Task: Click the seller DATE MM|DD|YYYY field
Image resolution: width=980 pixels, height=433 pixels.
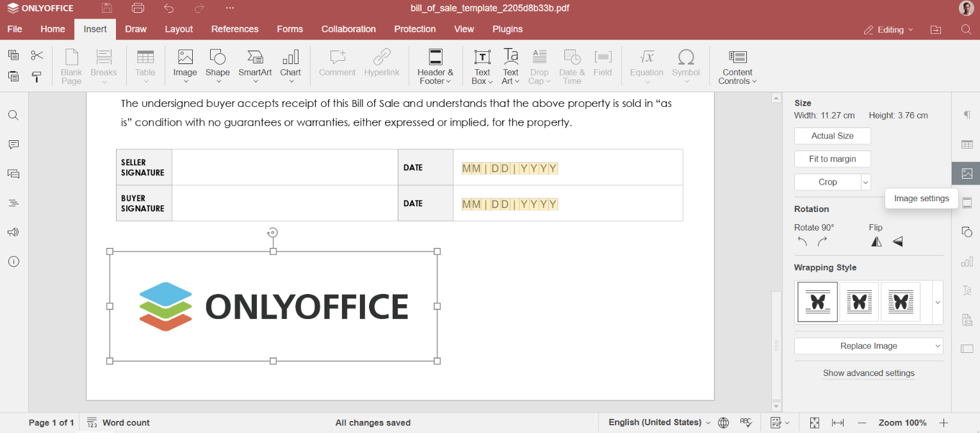Action: click(510, 168)
